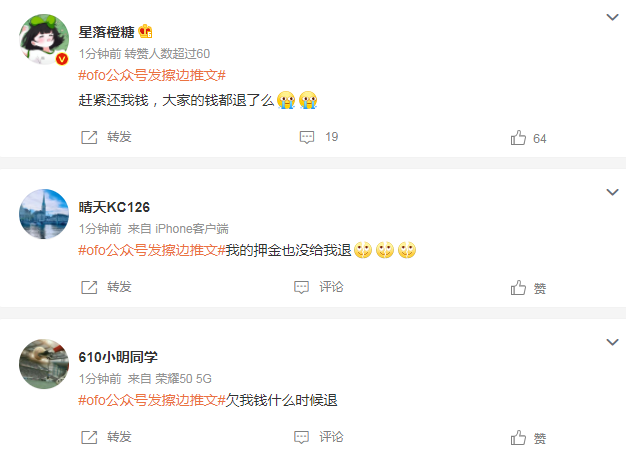
Task: Open the comment icon with 19 comments
Action: coord(307,137)
